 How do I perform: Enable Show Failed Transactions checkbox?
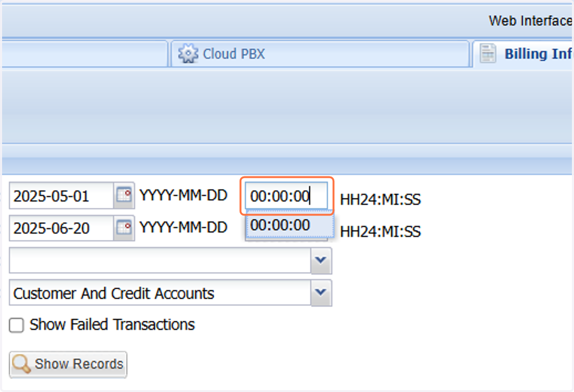click(16, 326)
